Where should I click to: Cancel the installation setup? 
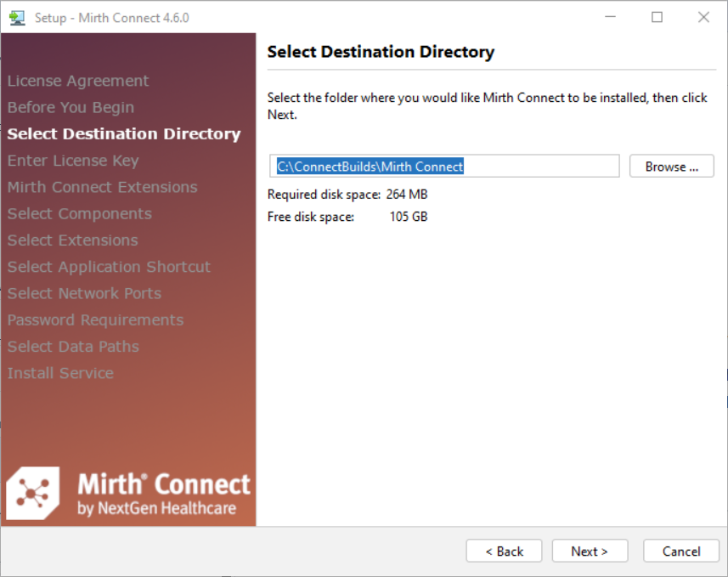point(680,551)
